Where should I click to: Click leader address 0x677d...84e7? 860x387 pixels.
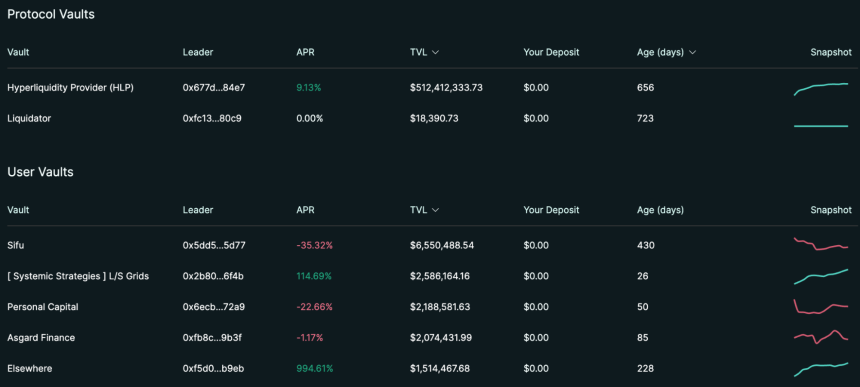click(214, 88)
